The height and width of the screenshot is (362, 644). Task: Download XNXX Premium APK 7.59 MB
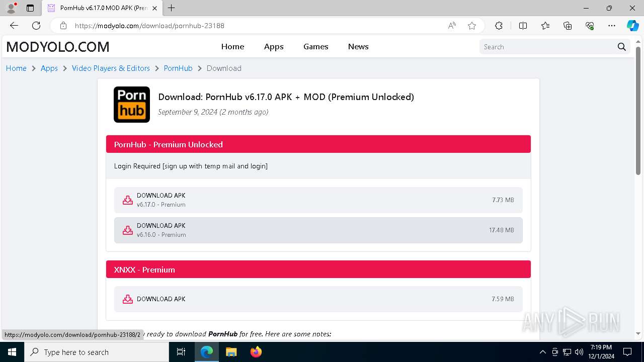[x=318, y=299]
